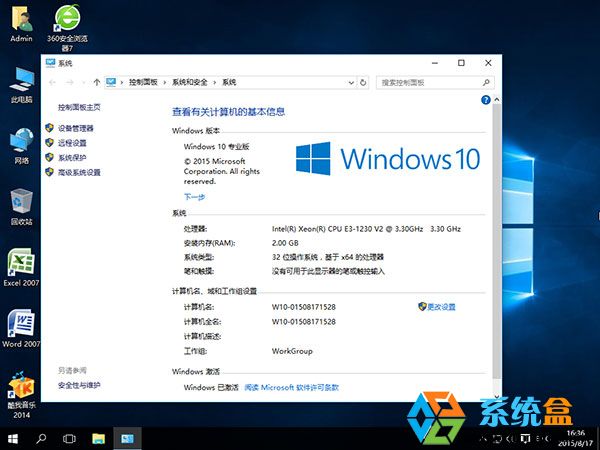This screenshot has width=600, height=450.
Task: Minimize the 系统 window
Action: [x=435, y=63]
